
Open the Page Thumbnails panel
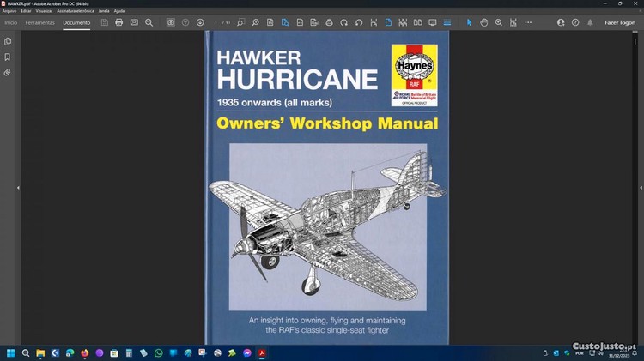tap(8, 41)
